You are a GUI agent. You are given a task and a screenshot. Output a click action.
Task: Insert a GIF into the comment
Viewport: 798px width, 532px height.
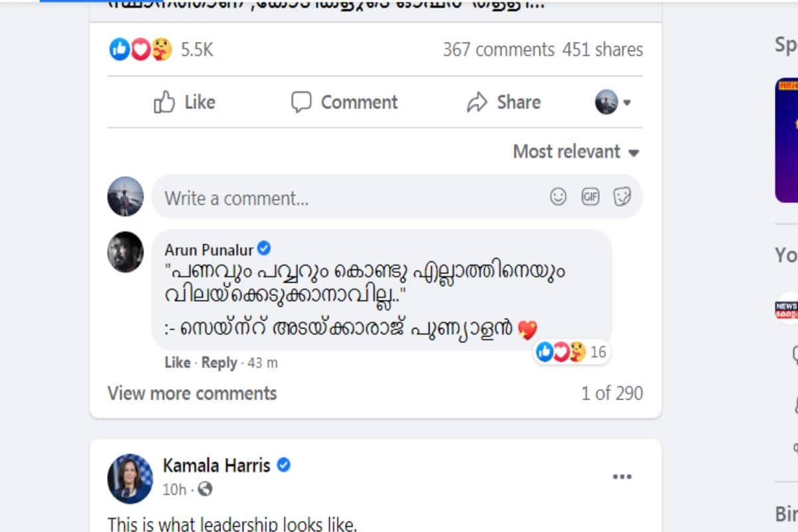pyautogui.click(x=591, y=197)
